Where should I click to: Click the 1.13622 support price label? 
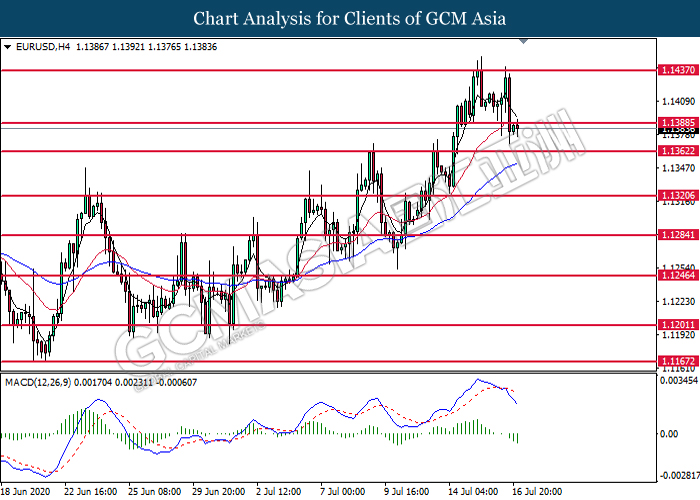[673, 151]
